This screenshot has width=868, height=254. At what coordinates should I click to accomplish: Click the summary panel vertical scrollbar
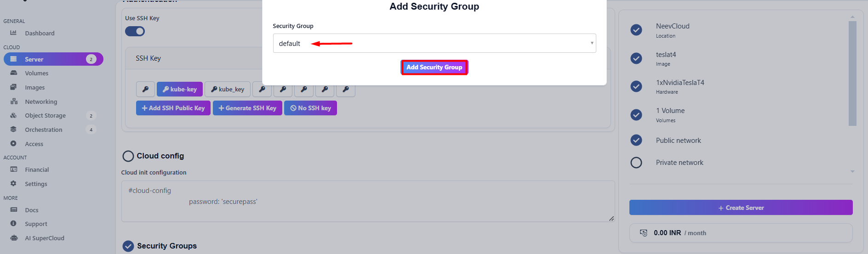(x=852, y=73)
